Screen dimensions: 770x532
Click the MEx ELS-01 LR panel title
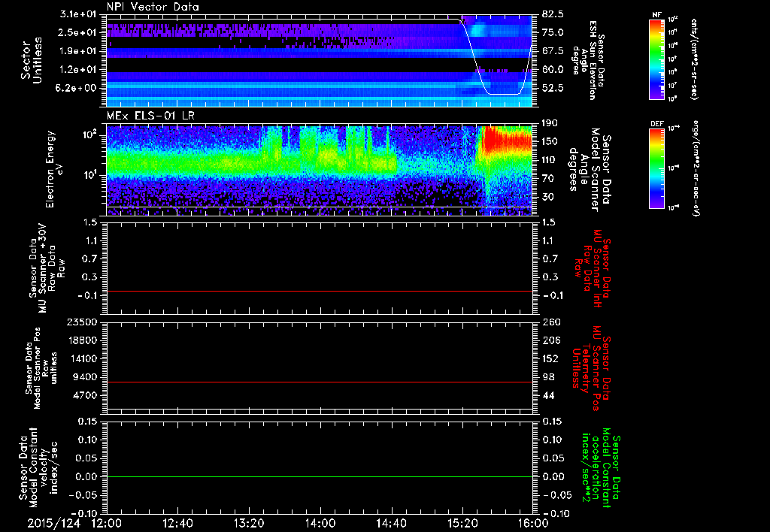pyautogui.click(x=150, y=113)
